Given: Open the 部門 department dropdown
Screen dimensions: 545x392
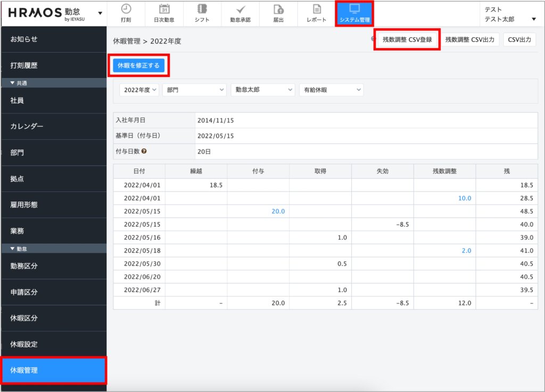Looking at the screenshot, I should 194,90.
